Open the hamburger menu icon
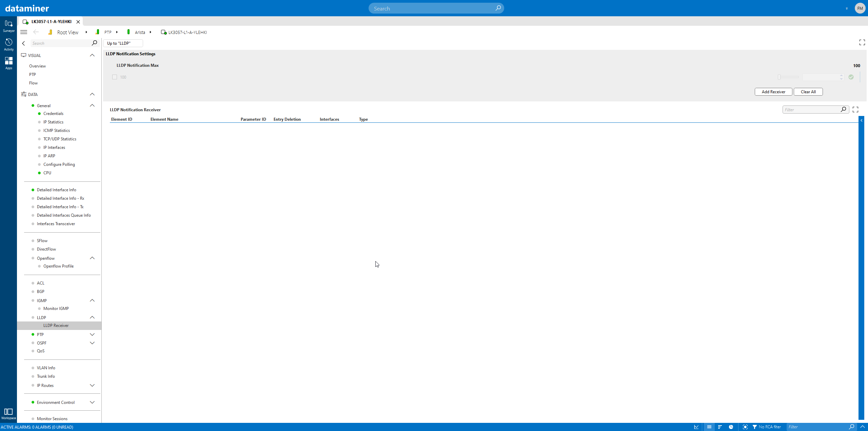The height and width of the screenshot is (431, 868). [24, 32]
